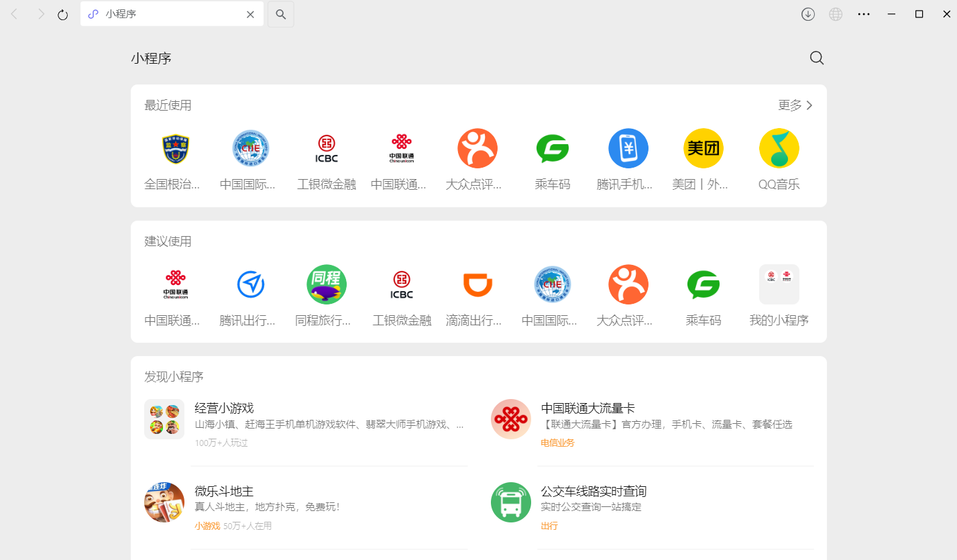Screen dimensions: 957x560
Task: Open QQ音乐 mini program icon
Action: point(779,149)
